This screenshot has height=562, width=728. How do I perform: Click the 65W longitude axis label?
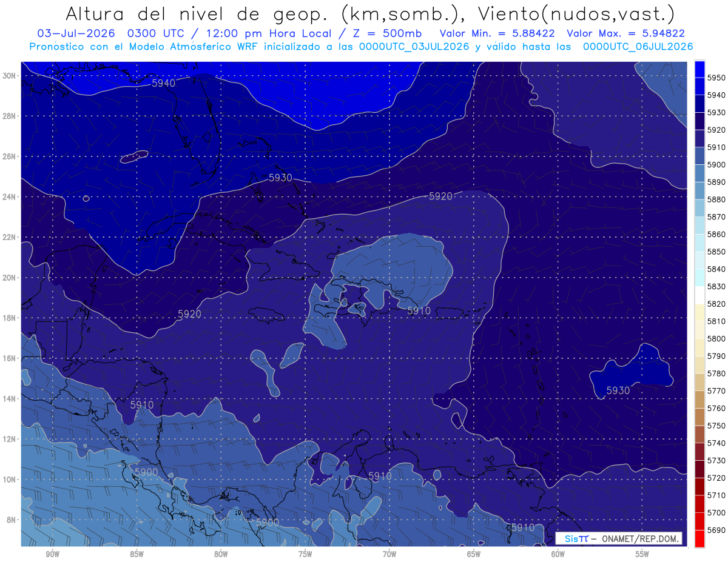[474, 554]
